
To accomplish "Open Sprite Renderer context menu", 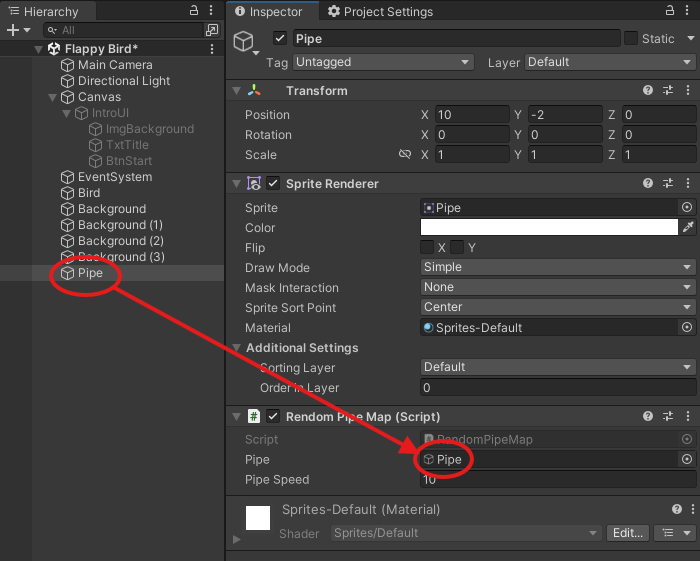I will point(688,183).
